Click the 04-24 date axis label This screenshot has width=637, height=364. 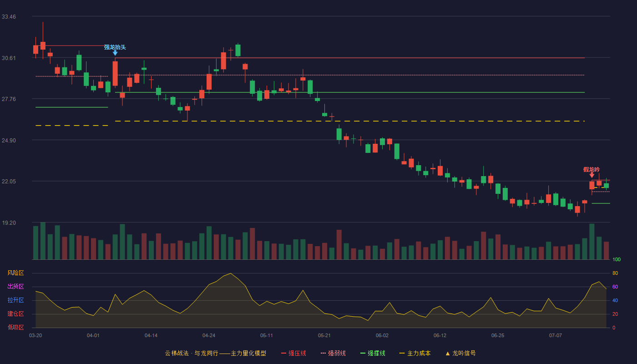pos(209,335)
